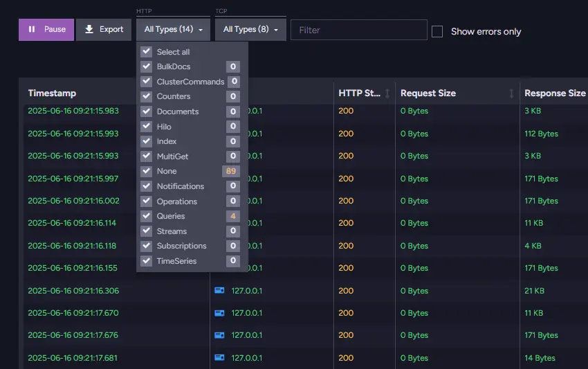
Task: Click the HTTP St... column header
Action: pos(359,93)
